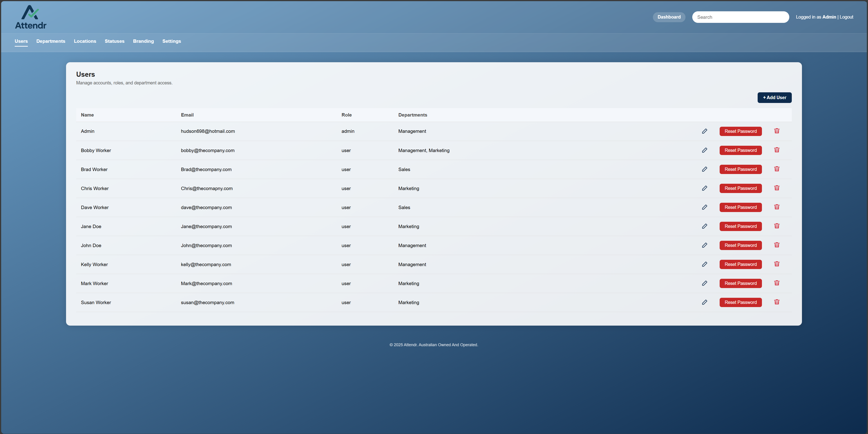Edit Bobby Worker's account using pencil icon
Screen dimensions: 868x434
click(705, 150)
